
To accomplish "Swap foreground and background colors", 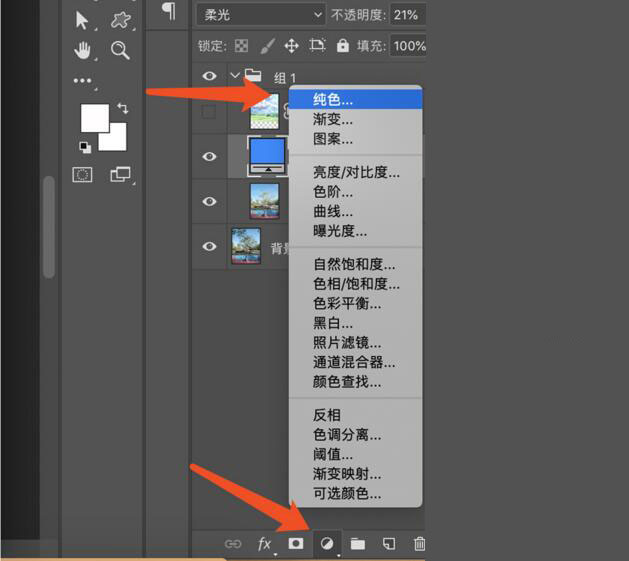I will [122, 108].
